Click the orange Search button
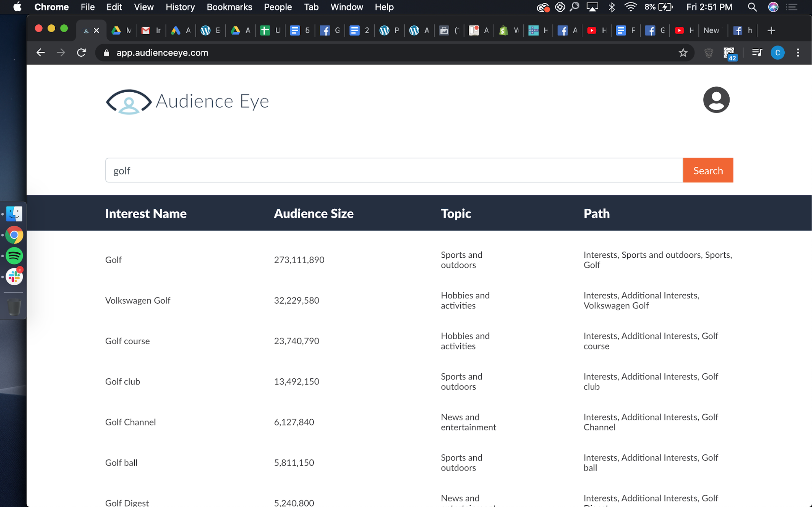Screen dimensions: 812x507 708,170
